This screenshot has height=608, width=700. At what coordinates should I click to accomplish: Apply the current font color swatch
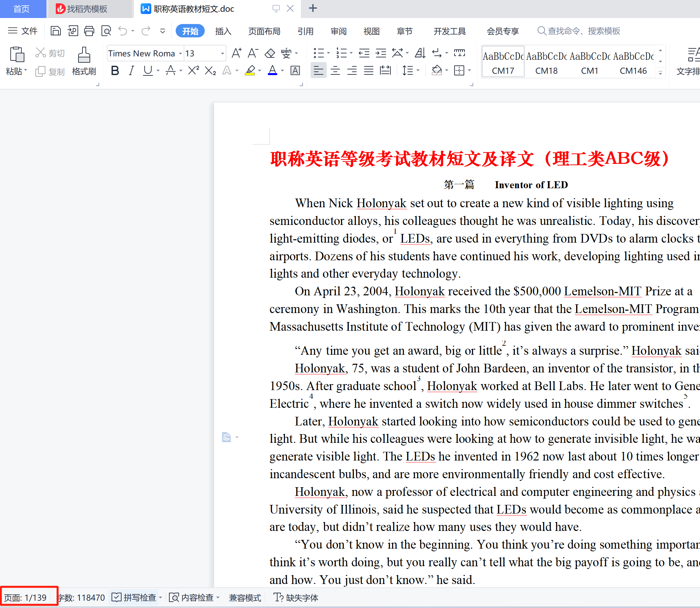coord(272,70)
